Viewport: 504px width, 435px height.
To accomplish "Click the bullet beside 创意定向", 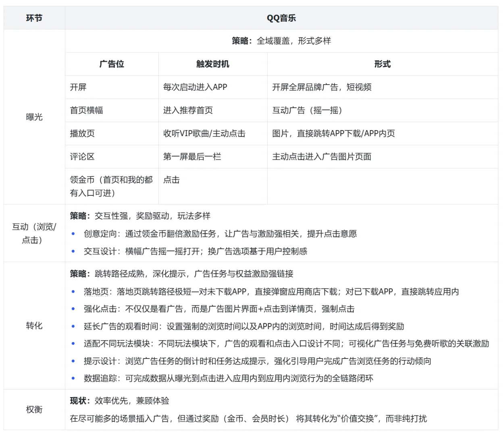I will tap(73, 234).
